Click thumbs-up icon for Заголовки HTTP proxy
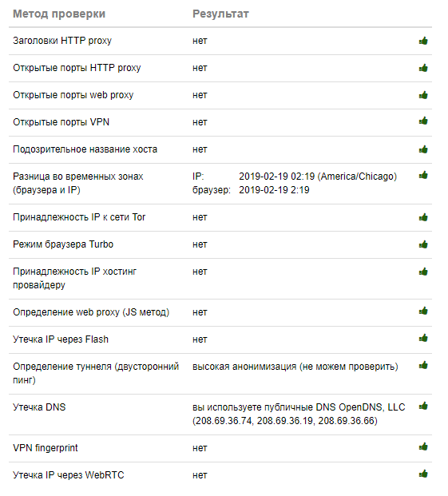 click(x=423, y=41)
